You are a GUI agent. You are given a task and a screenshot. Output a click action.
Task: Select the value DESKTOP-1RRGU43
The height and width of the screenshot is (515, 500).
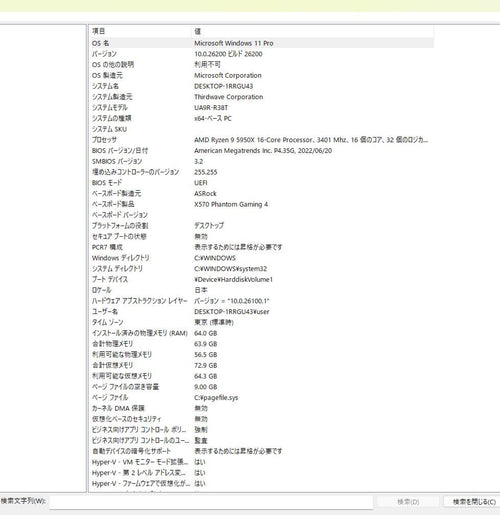[224, 86]
